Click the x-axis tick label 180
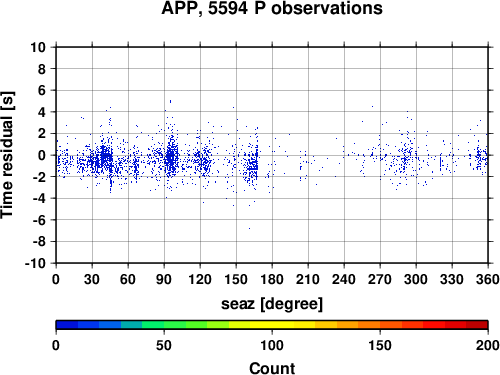500x375 pixels. (x=272, y=279)
